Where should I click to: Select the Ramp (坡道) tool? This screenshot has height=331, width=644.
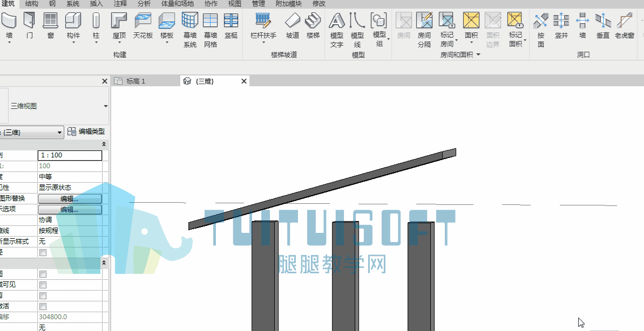[293, 25]
